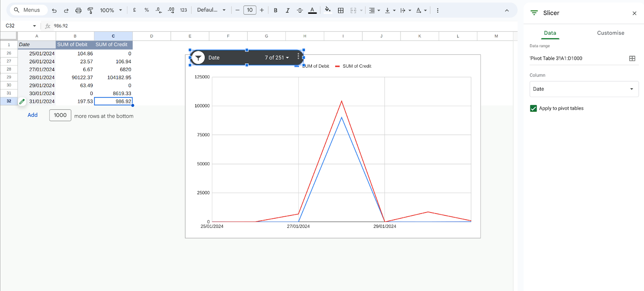Click the Redo arrow icon

[66, 10]
